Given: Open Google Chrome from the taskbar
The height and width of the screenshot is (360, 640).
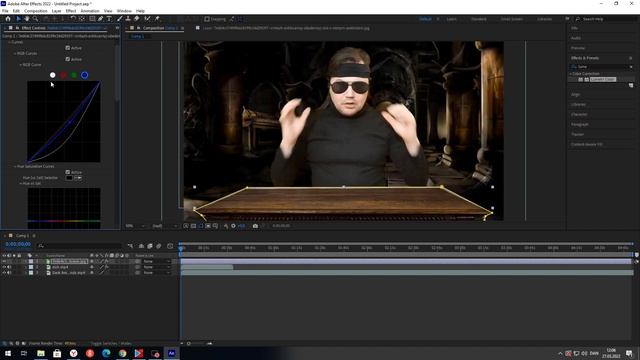Looking at the screenshot, I should pos(122,353).
